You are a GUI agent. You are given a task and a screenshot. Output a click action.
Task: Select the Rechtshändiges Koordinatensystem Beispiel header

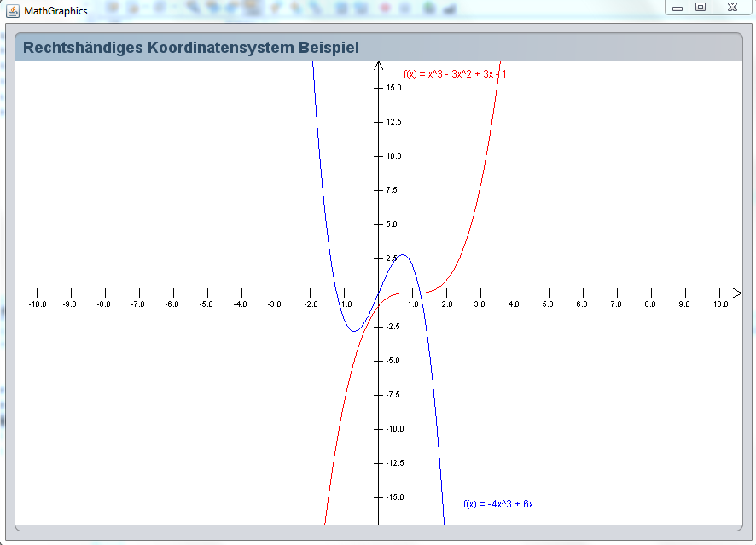tap(191, 48)
